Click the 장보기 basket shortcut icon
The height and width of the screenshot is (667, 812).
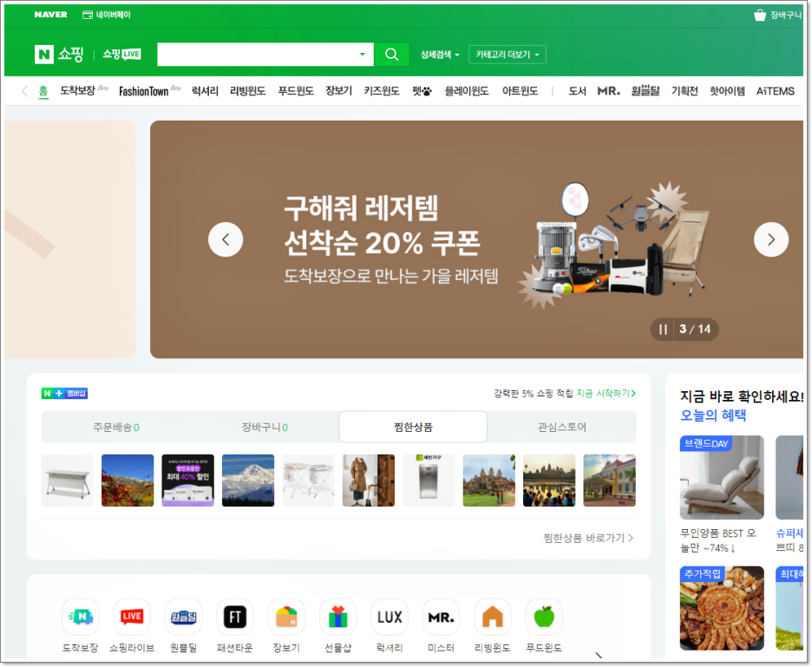(286, 617)
